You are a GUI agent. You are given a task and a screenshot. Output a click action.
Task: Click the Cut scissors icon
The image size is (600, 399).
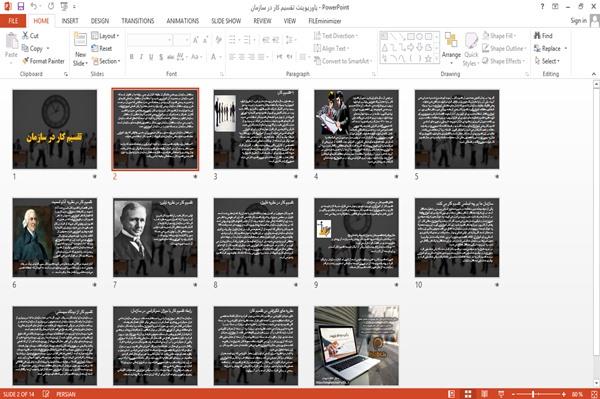(x=25, y=35)
